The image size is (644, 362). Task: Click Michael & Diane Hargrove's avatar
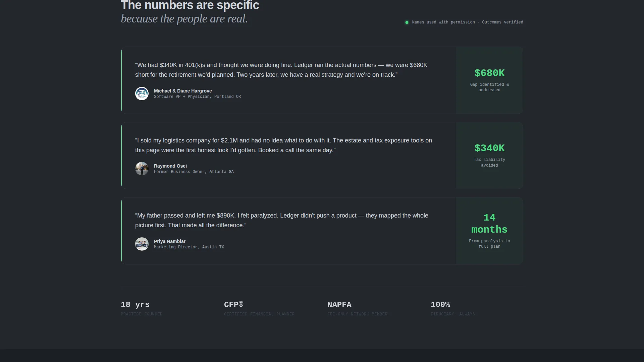pos(142,94)
